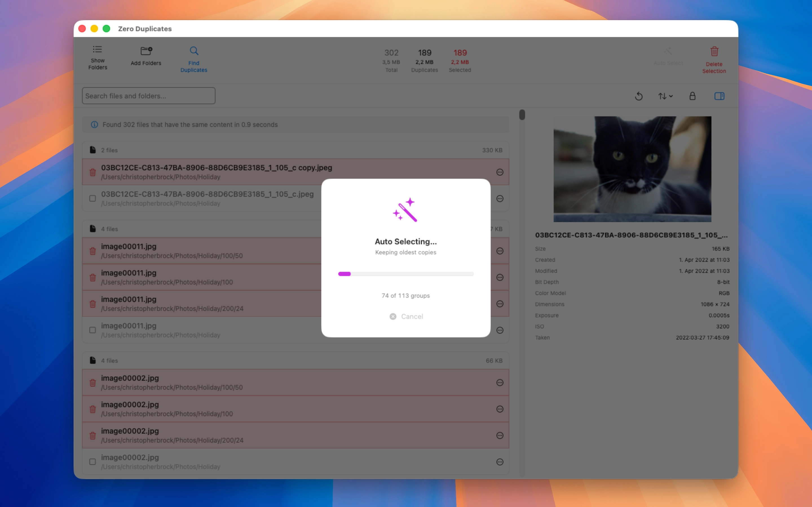Image resolution: width=812 pixels, height=507 pixels.
Task: Select the Find Duplicates tool
Action: point(194,59)
